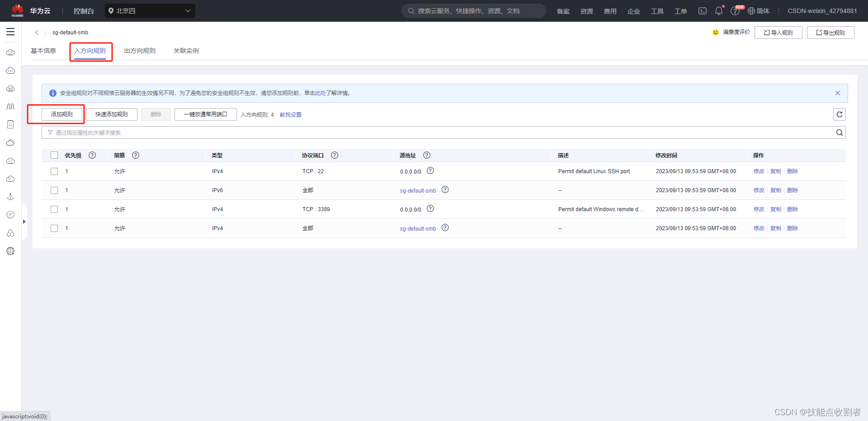Click the 一键放通常用端口 button

click(206, 114)
